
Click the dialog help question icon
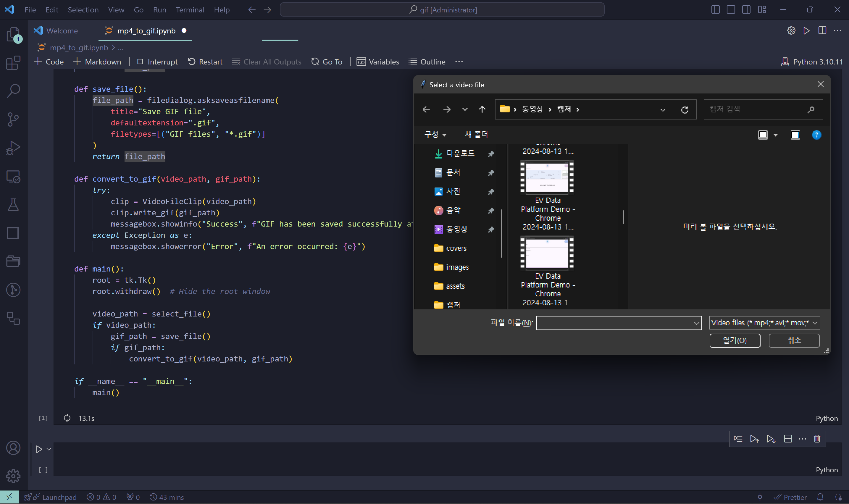click(x=816, y=135)
